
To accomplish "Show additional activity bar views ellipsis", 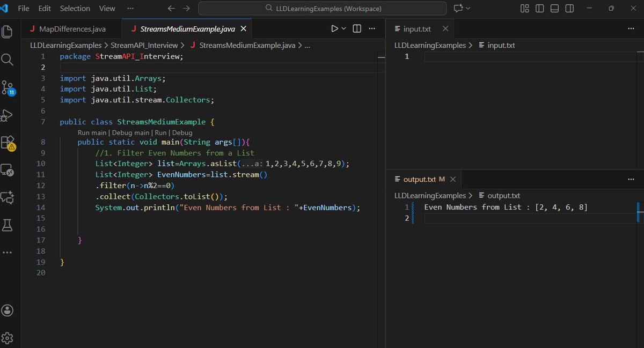I will 8,252.
